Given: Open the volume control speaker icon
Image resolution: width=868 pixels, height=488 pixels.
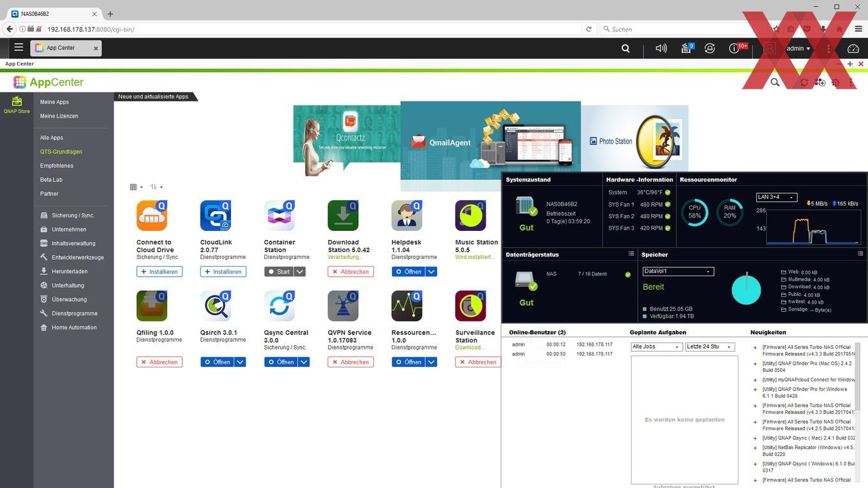Looking at the screenshot, I should (x=661, y=48).
